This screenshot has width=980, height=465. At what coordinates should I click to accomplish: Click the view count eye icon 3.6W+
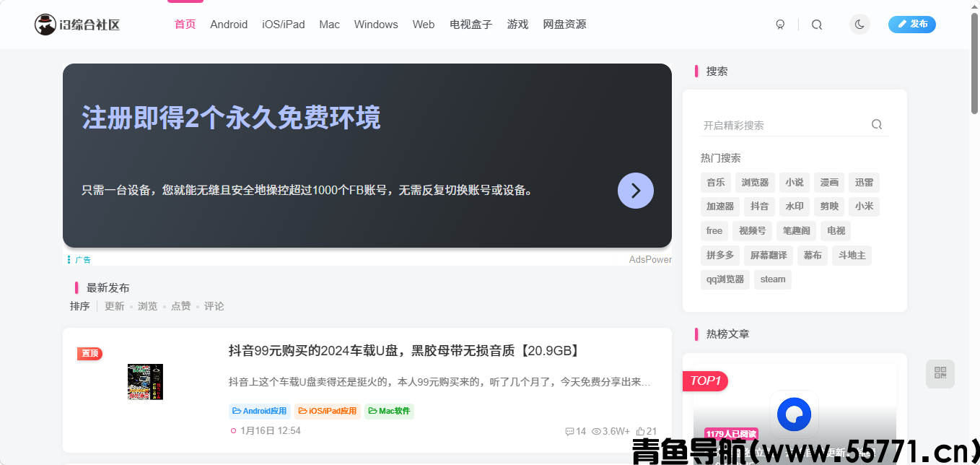pos(596,432)
